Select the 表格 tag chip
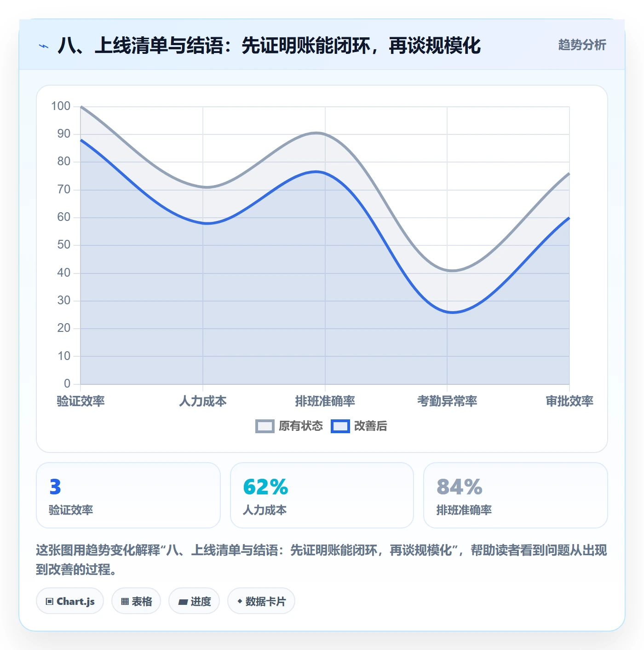This screenshot has width=644, height=650. pyautogui.click(x=136, y=601)
